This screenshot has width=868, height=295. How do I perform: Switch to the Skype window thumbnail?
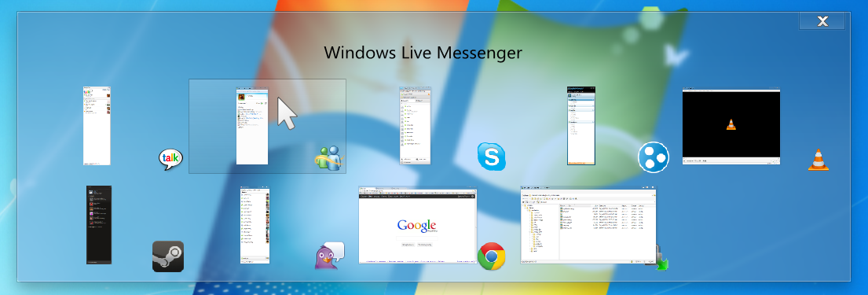(x=416, y=126)
